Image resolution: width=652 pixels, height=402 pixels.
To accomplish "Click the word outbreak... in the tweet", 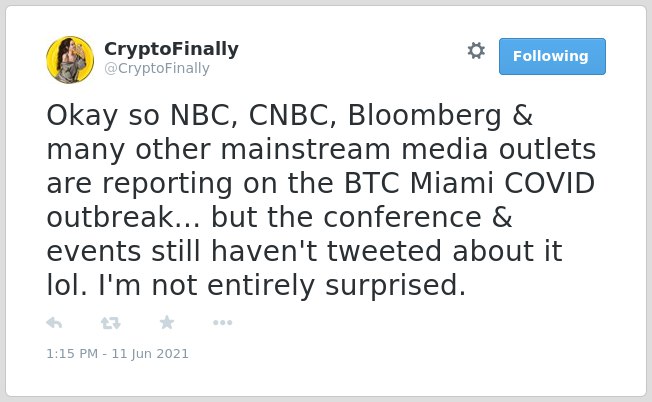I will tap(123, 217).
